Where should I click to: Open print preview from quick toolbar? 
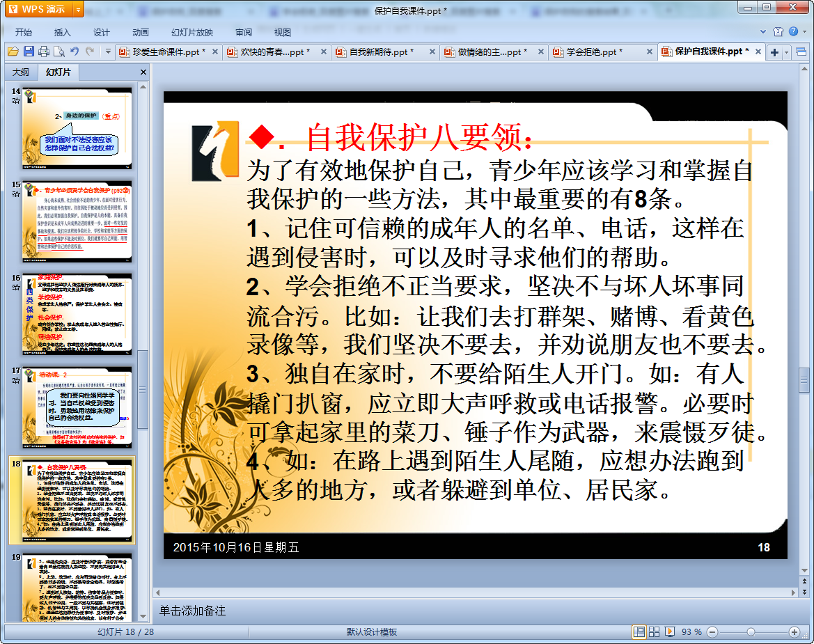(59, 52)
